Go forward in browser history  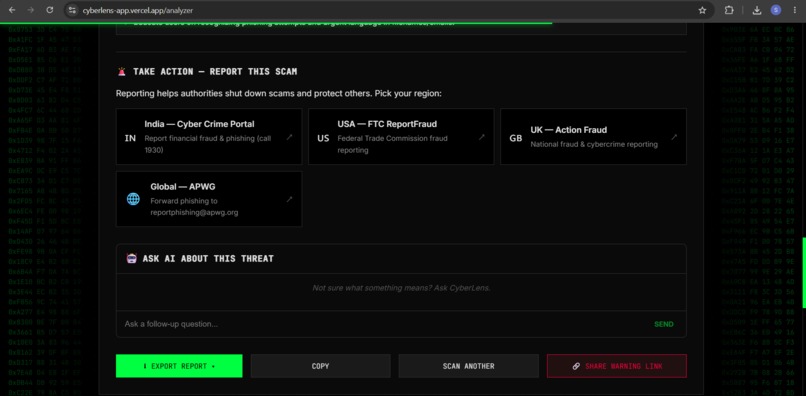click(x=31, y=10)
